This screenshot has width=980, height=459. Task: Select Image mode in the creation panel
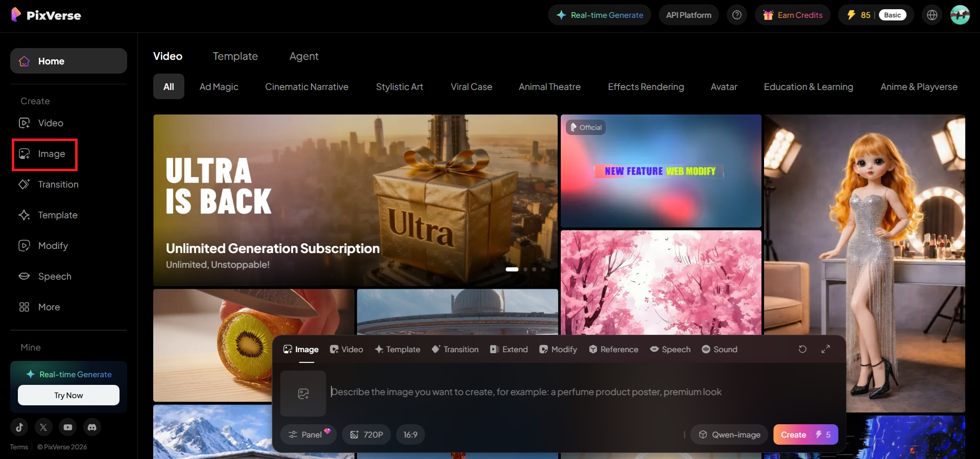[x=301, y=349]
